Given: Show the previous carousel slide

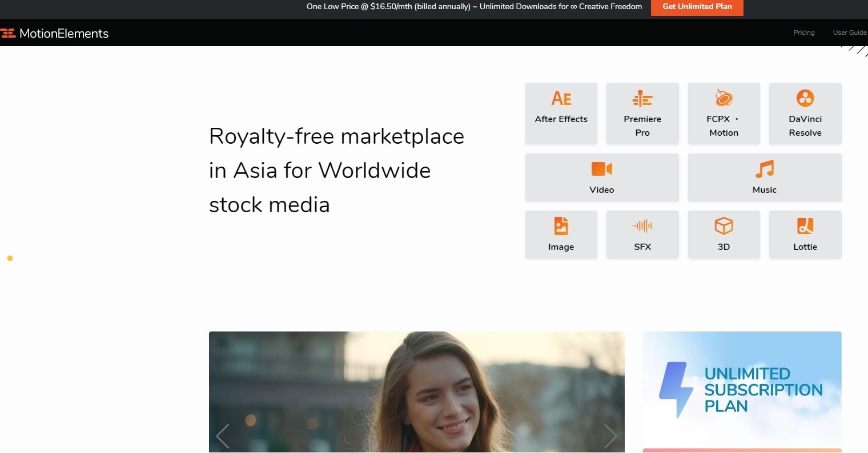Looking at the screenshot, I should tap(223, 436).
